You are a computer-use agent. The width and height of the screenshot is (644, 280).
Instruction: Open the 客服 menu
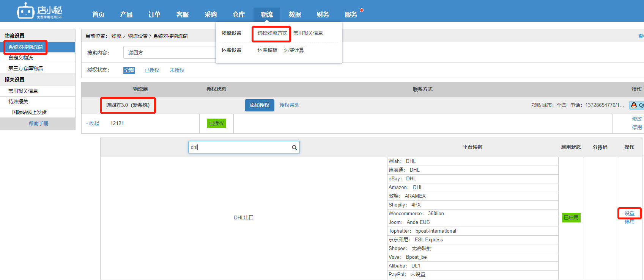click(x=183, y=14)
